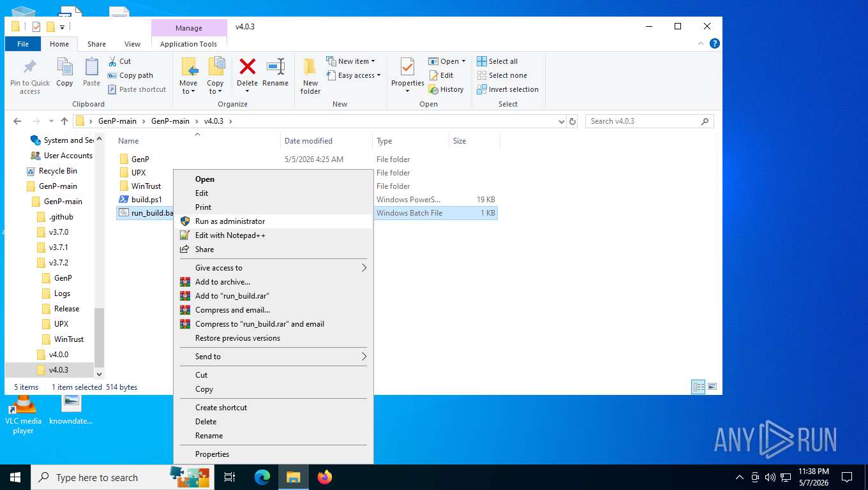Select the build.ps1 file
This screenshot has width=868, height=490.
pos(146,200)
